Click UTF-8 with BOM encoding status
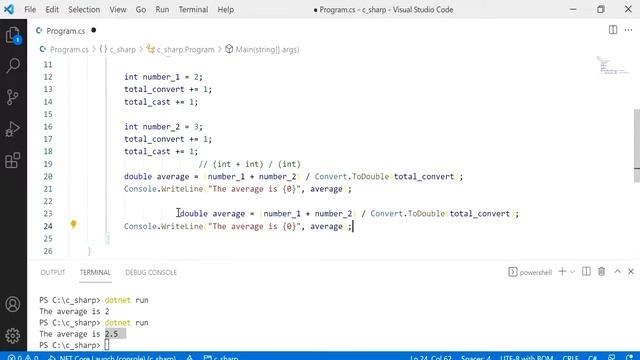This screenshot has width=640, height=360. coord(527,358)
